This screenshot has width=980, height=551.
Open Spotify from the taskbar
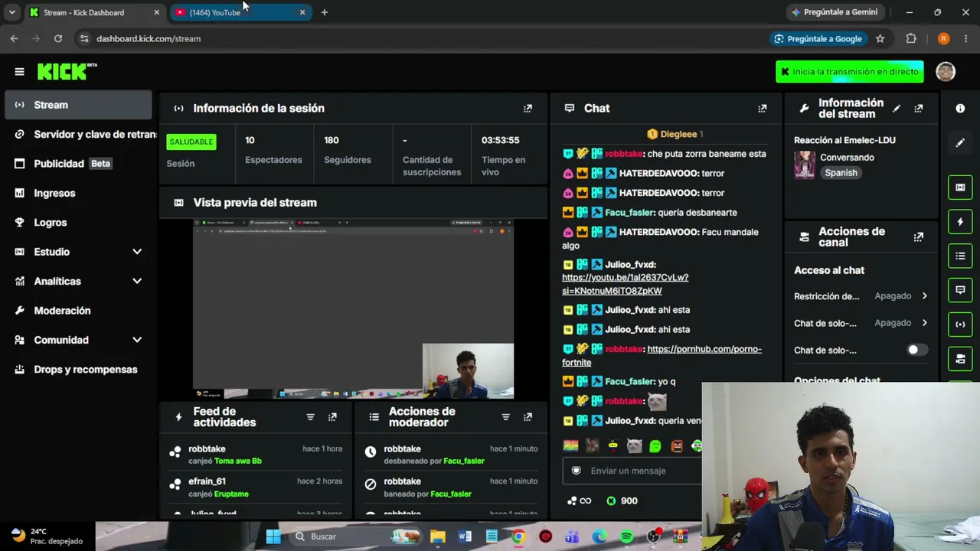(626, 536)
